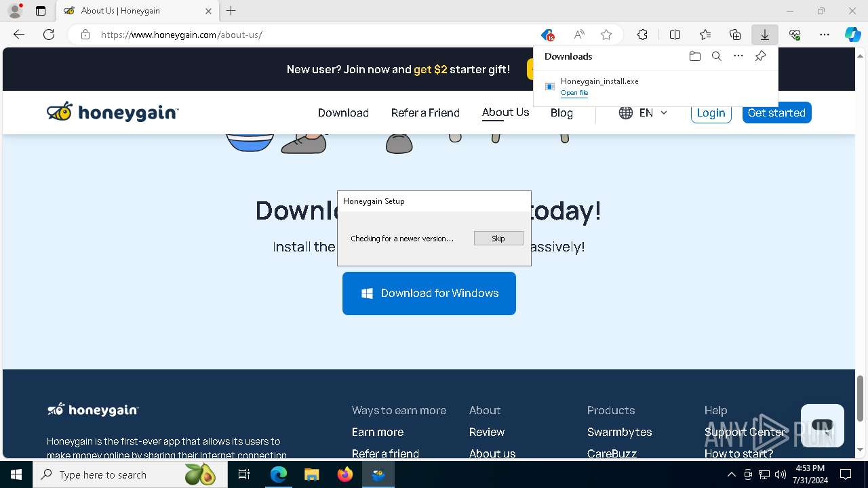Open Swarmbytes footer link

620,432
